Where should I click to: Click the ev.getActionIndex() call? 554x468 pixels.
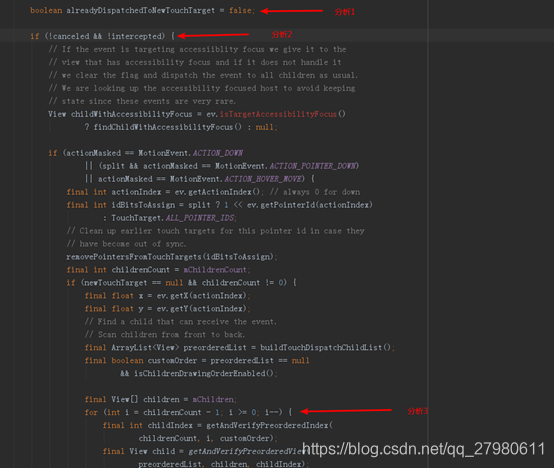[217, 192]
